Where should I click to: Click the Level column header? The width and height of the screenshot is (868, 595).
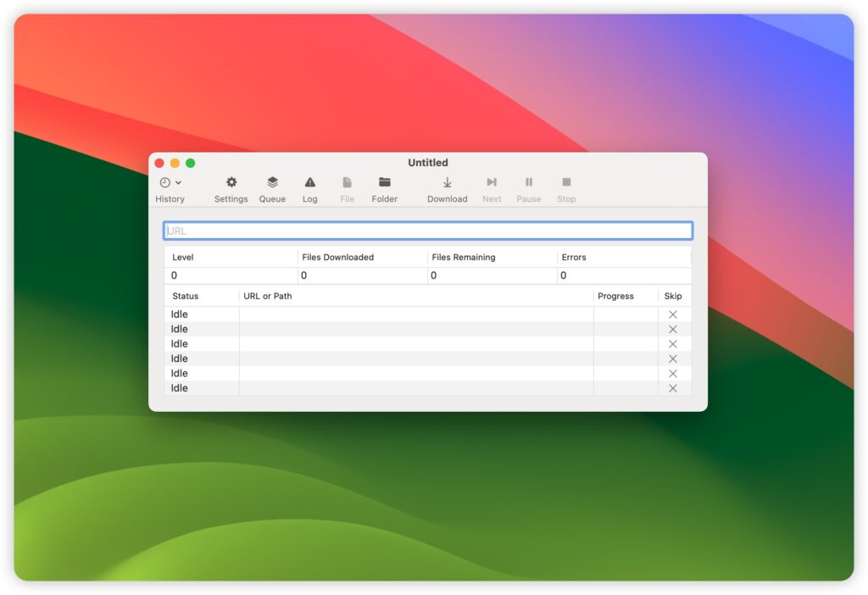click(183, 257)
